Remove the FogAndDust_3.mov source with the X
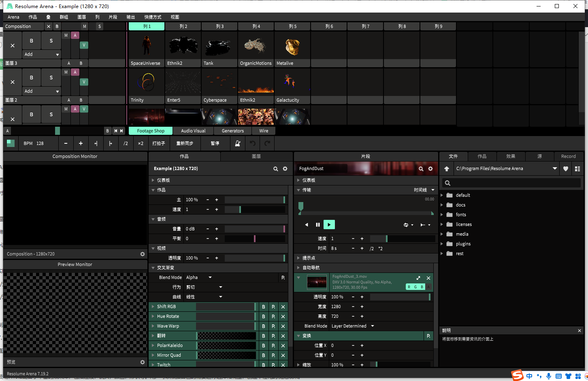This screenshot has width=588, height=381. point(428,278)
